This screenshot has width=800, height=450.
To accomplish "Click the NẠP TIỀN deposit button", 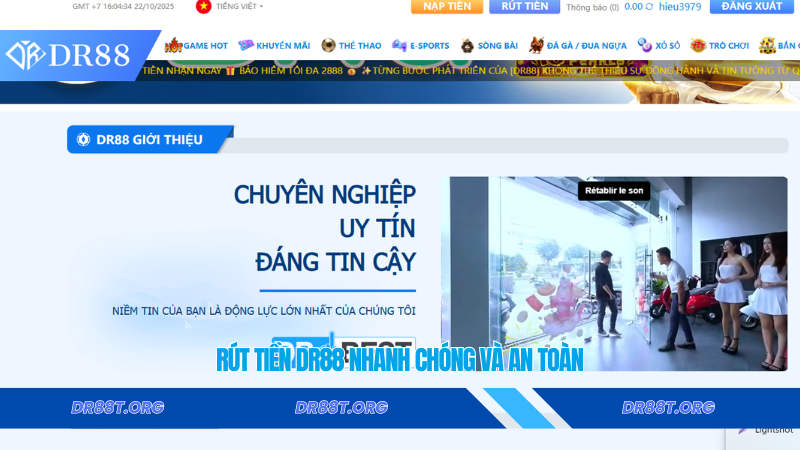I will [447, 7].
